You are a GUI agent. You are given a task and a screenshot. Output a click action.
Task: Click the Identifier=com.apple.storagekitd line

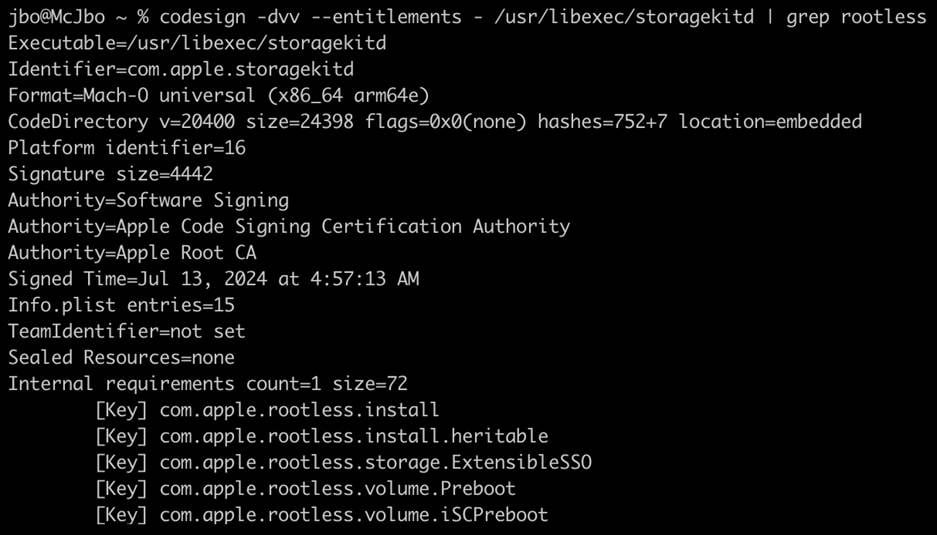pyautogui.click(x=180, y=70)
